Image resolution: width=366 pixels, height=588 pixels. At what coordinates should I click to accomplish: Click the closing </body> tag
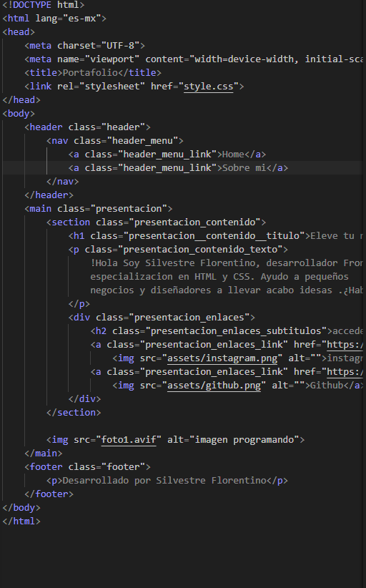pos(21,508)
